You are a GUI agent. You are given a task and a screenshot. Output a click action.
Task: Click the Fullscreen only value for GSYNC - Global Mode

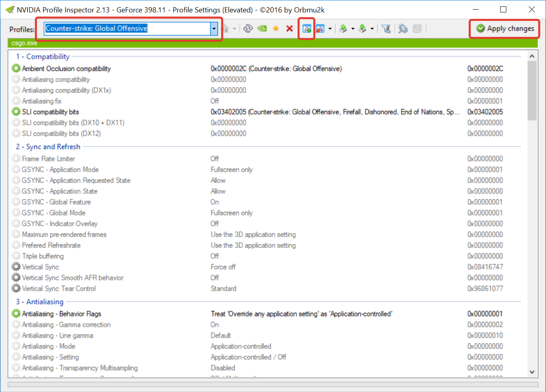tap(232, 213)
